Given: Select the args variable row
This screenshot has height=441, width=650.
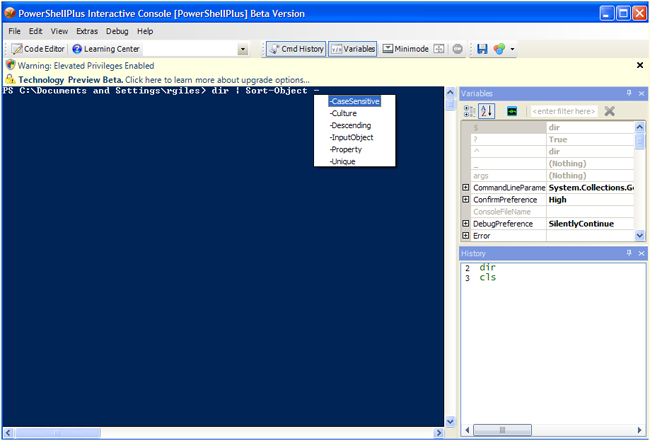Looking at the screenshot, I should tap(548, 175).
